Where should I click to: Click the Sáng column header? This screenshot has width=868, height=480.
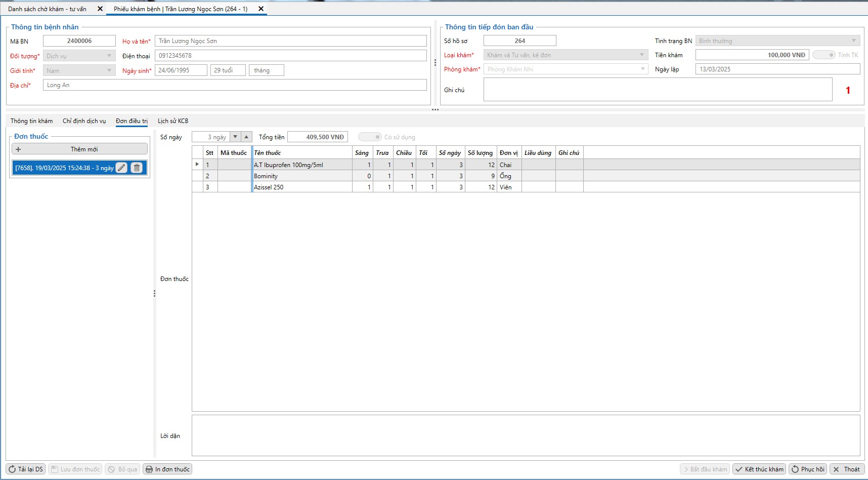click(362, 152)
